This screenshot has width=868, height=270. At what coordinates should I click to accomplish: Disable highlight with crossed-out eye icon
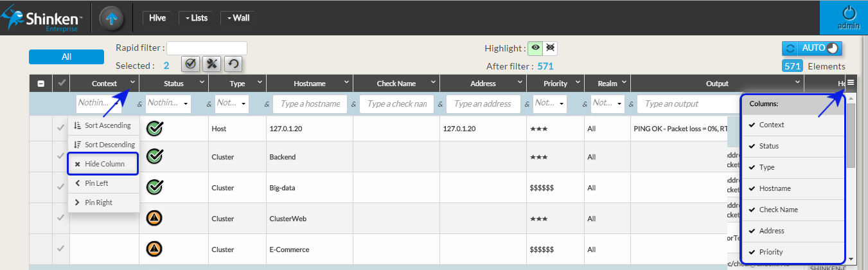pos(550,48)
